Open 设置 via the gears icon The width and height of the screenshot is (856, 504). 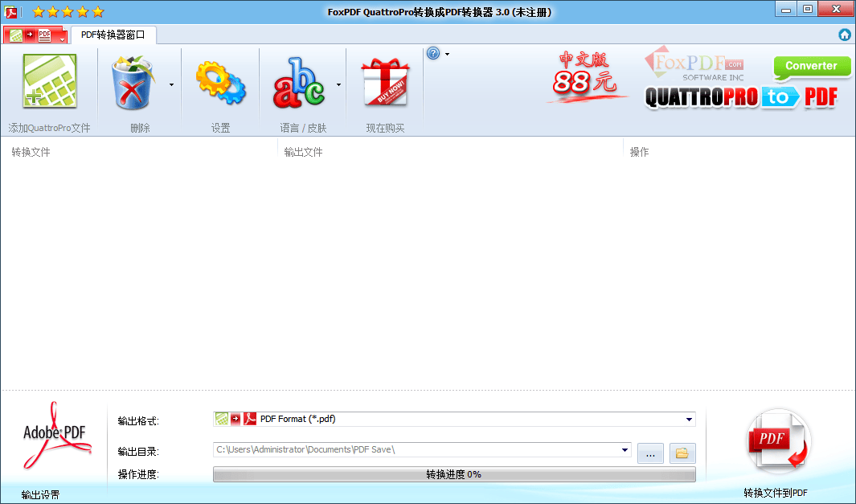[x=219, y=80]
